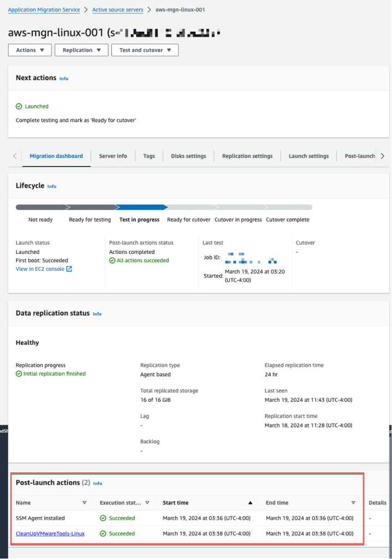This screenshot has height=559, width=392.
Task: Sort by the End time column arrow
Action: point(353,503)
